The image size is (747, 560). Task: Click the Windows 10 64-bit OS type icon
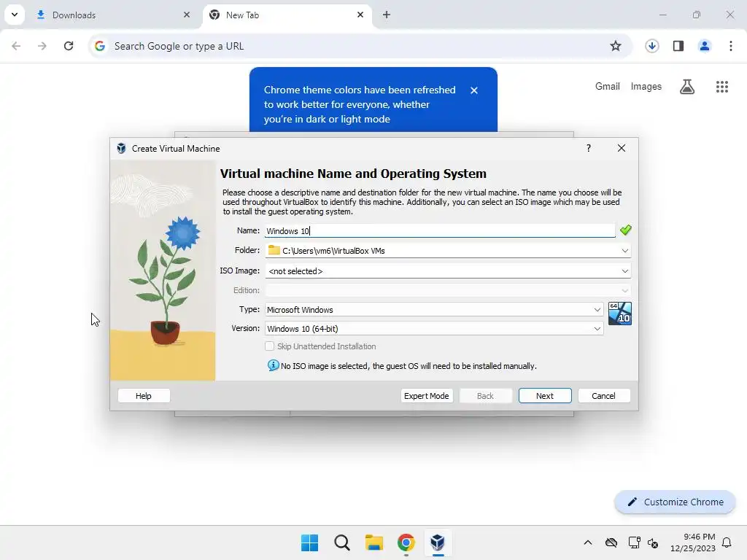pyautogui.click(x=620, y=314)
